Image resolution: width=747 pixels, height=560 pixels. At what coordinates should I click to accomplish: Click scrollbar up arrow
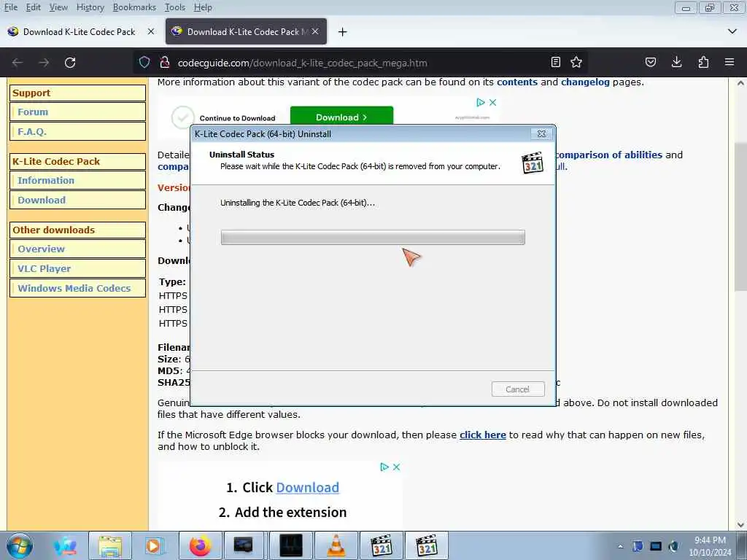(740, 83)
